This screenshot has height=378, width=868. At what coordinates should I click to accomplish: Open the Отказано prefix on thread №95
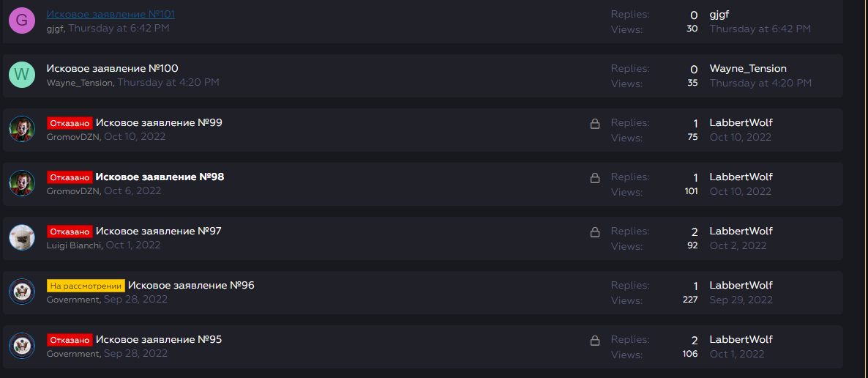click(x=70, y=340)
